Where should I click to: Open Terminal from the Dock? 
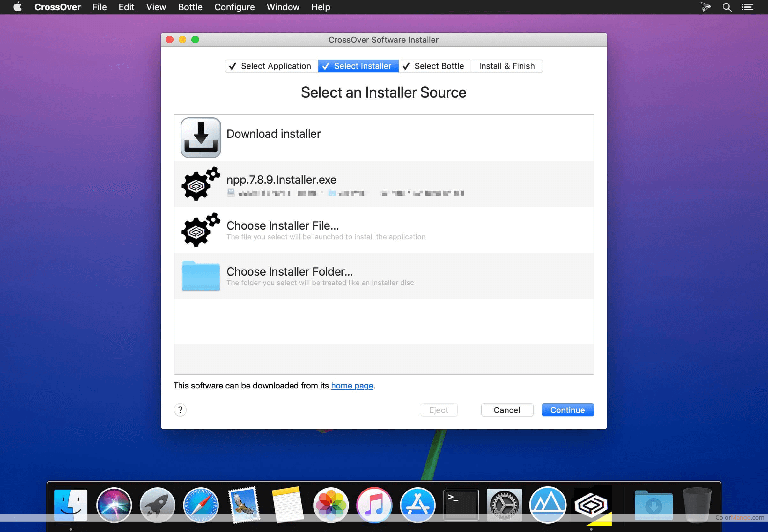461,505
